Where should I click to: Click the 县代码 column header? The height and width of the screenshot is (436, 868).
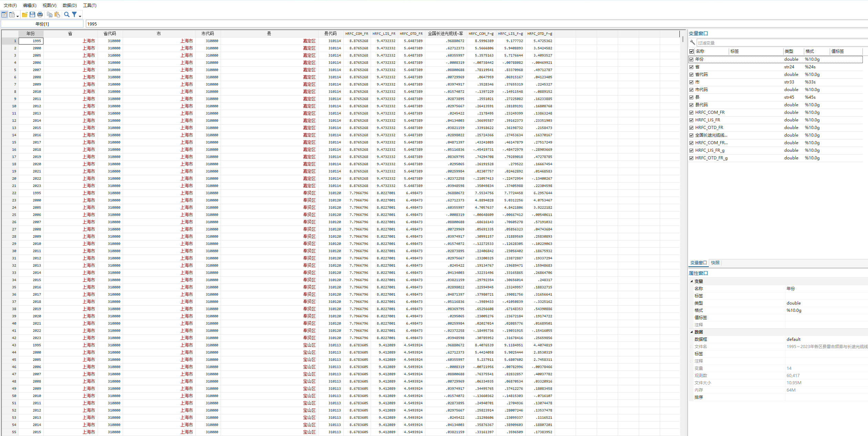(330, 33)
